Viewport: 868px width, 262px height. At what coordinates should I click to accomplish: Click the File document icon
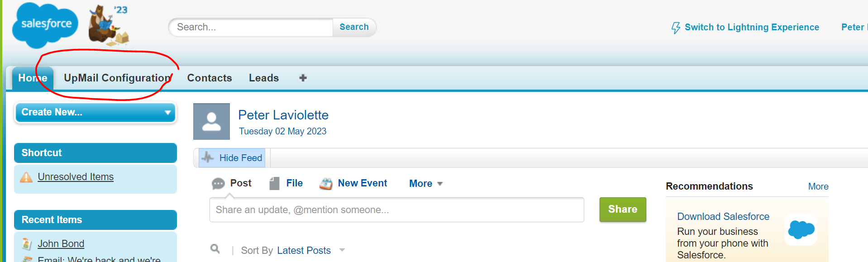pyautogui.click(x=274, y=183)
